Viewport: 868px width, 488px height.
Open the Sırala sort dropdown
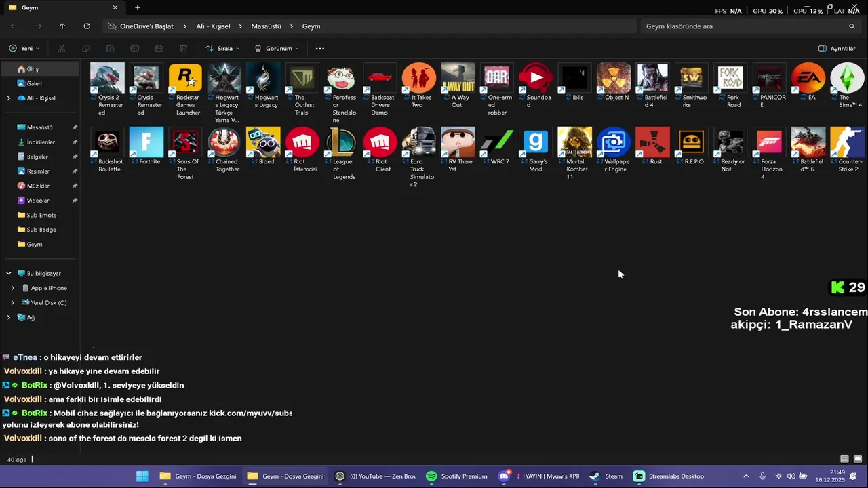[222, 49]
